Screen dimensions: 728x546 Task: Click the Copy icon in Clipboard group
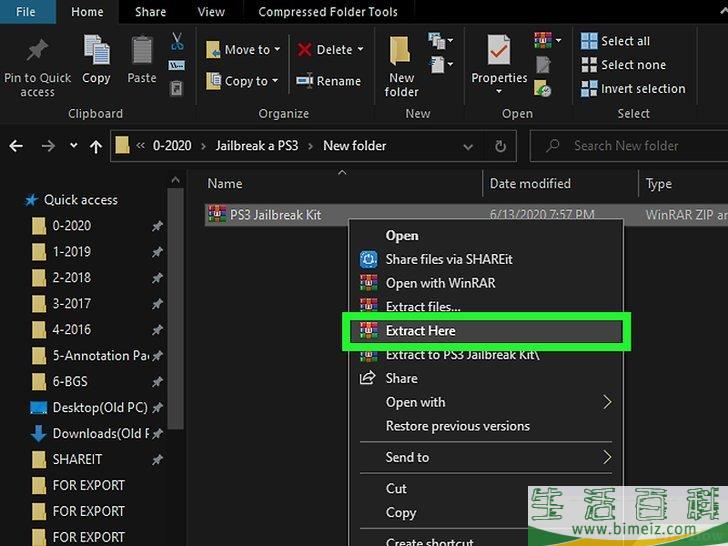pyautogui.click(x=97, y=50)
